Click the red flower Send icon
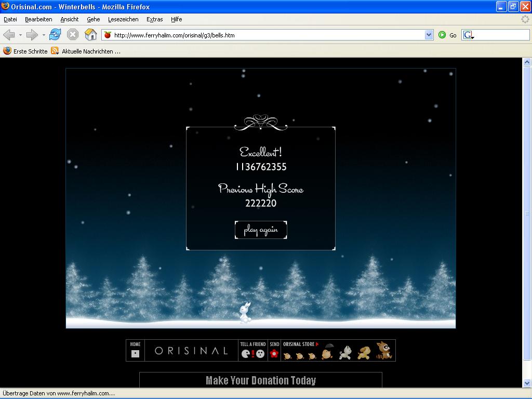Viewport: 532px width, 399px height. pos(274,354)
